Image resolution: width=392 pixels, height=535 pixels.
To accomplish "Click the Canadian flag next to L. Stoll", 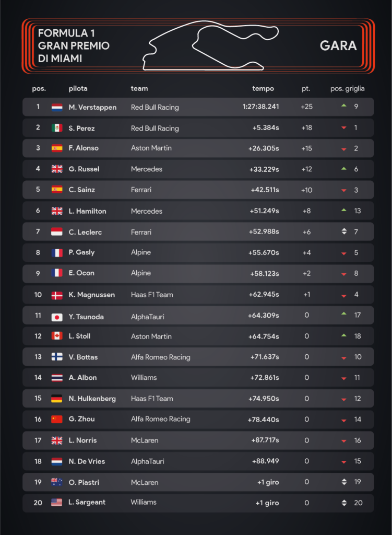I will [x=56, y=336].
